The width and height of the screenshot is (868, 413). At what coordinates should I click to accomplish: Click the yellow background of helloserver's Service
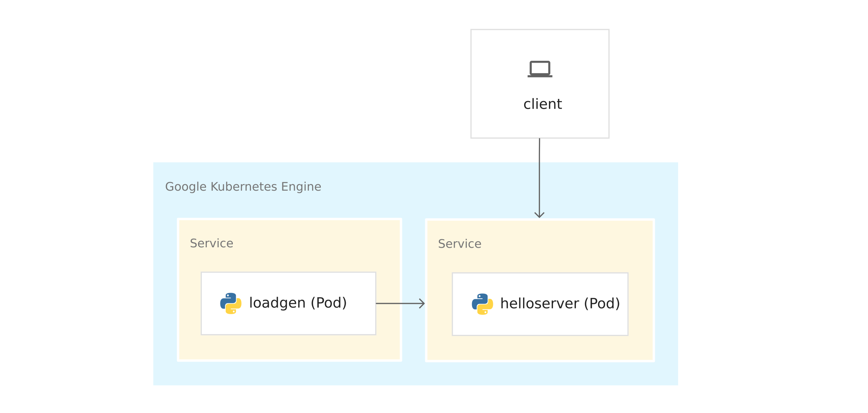coord(540,348)
